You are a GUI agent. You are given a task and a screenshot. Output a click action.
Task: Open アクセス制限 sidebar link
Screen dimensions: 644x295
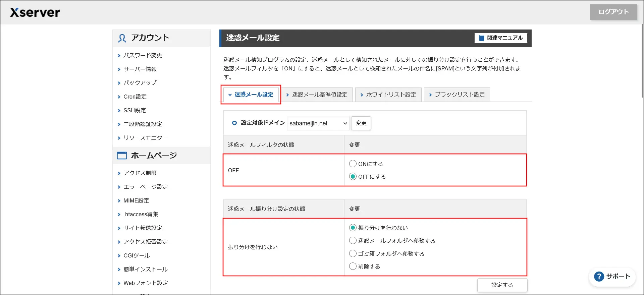coord(140,173)
